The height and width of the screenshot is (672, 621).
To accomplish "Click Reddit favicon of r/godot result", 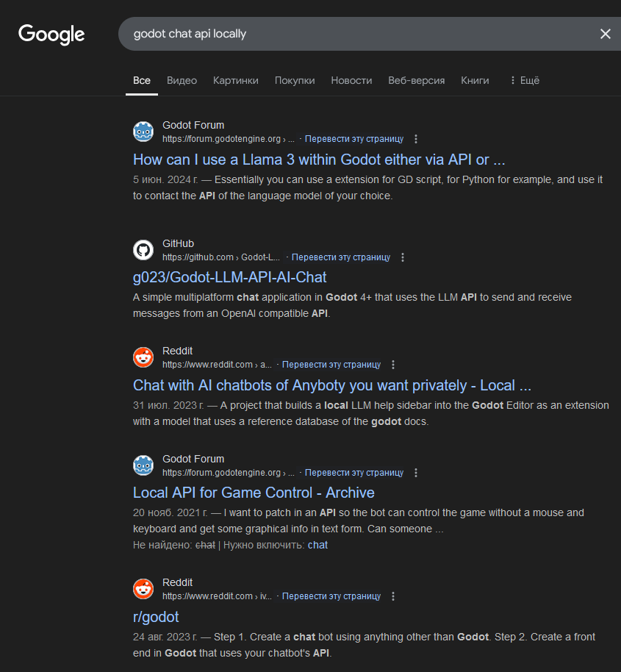I will [x=143, y=589].
